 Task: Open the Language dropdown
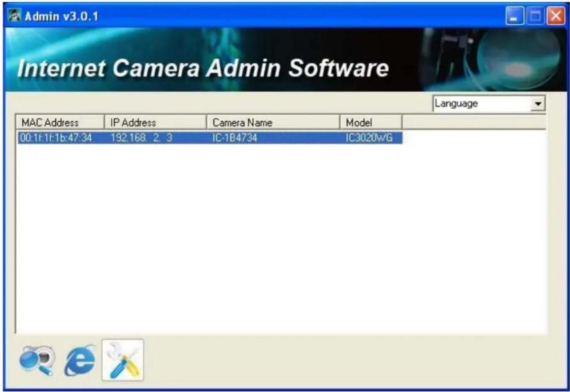(489, 104)
